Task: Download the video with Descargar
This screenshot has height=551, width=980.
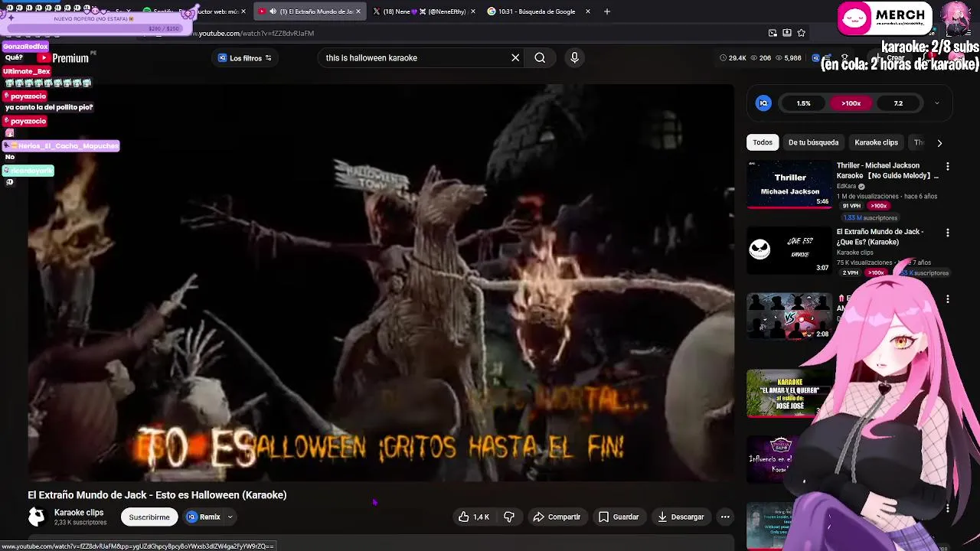Action: coord(681,517)
